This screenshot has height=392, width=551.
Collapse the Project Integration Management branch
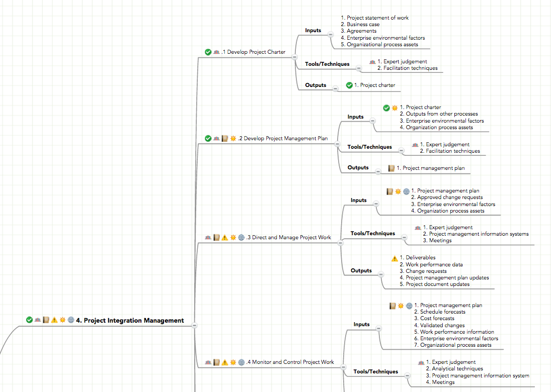[x=195, y=326]
